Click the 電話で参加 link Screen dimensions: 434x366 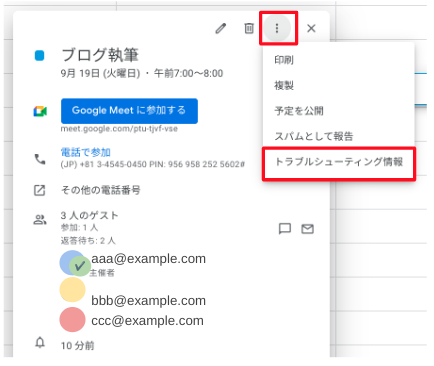pos(86,152)
